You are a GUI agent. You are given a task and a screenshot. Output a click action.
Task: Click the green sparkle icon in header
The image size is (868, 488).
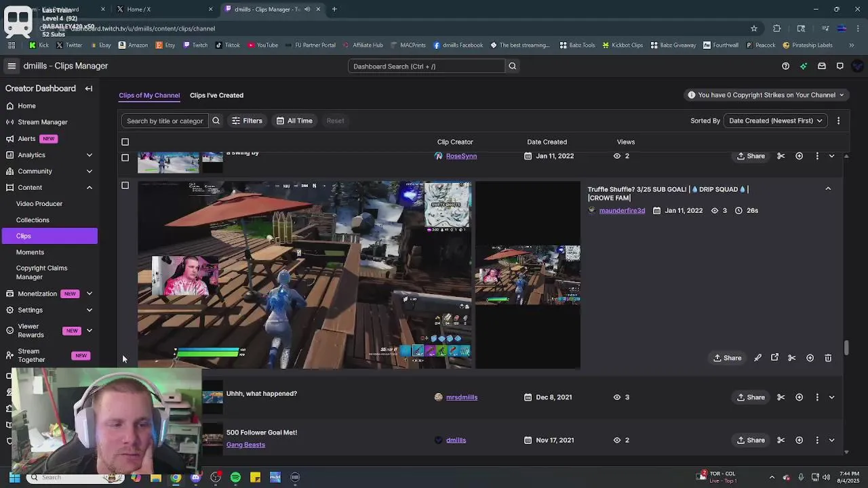click(804, 66)
